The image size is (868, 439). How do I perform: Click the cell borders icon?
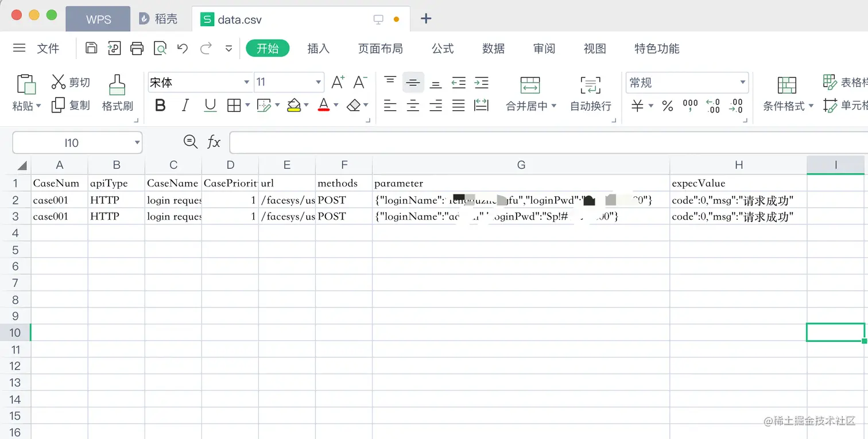pos(234,105)
